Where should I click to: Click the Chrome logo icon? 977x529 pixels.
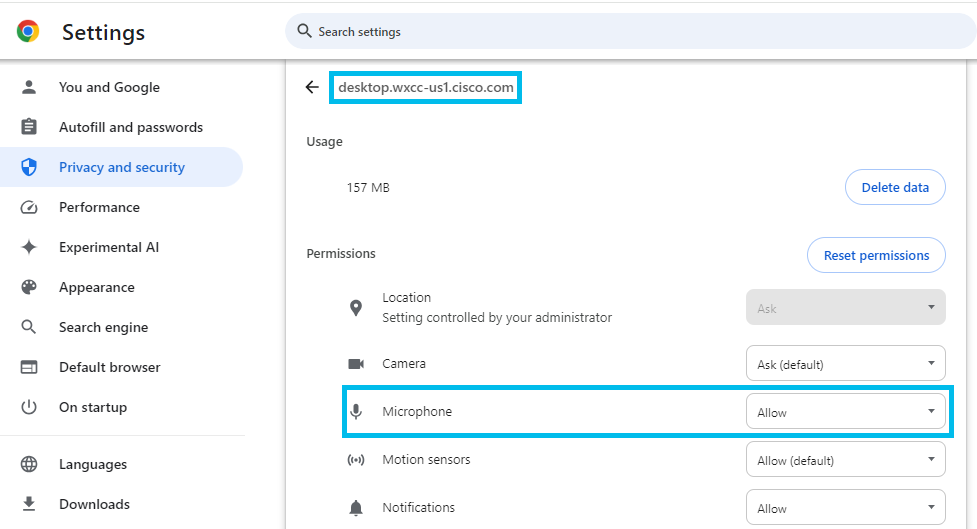point(28,31)
